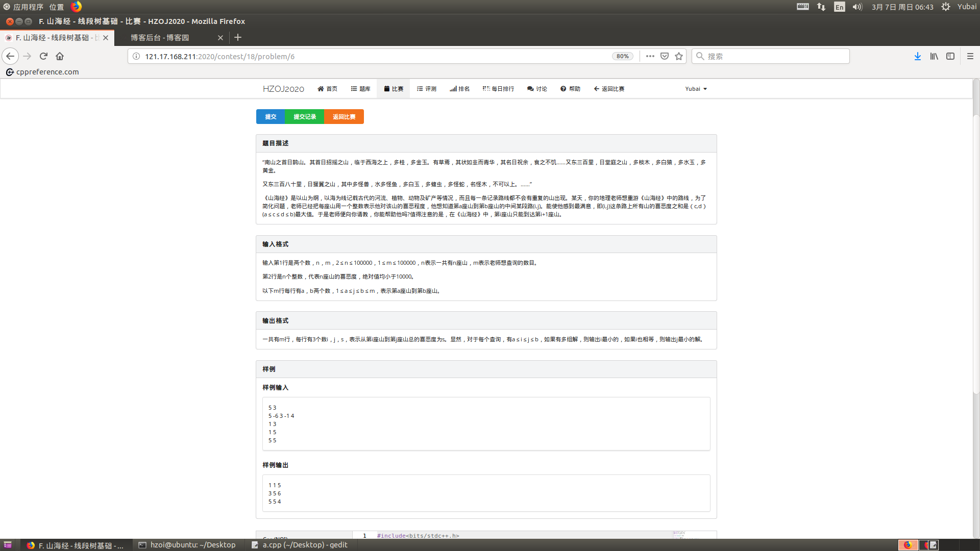Open the Downloads panel
The width and height of the screenshot is (980, 551).
coord(917,56)
